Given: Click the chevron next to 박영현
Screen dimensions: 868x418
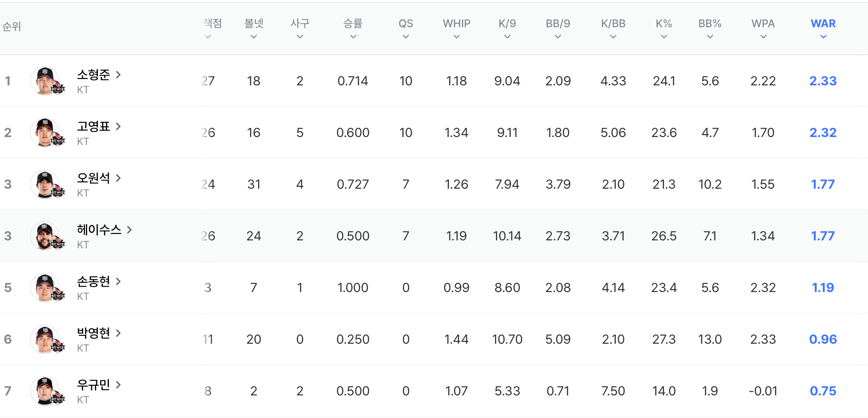Looking at the screenshot, I should click(118, 333).
